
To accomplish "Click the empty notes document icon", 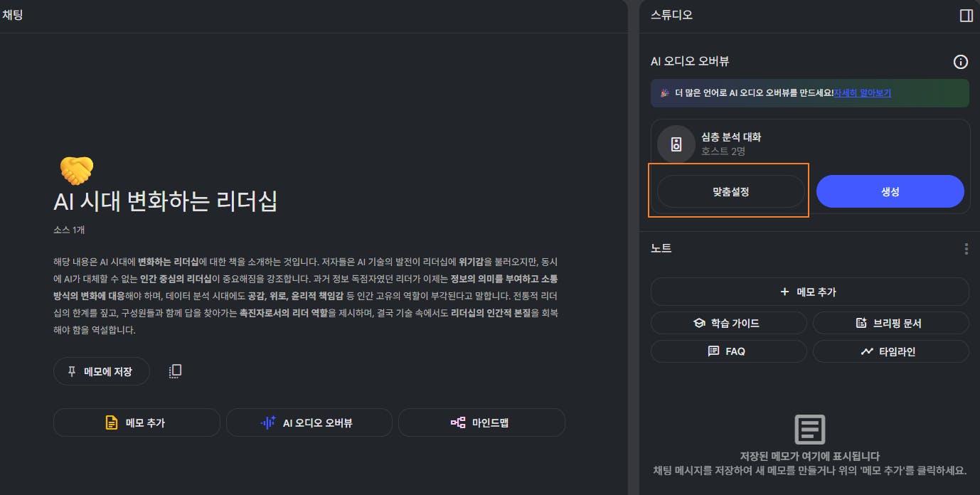I will click(809, 430).
